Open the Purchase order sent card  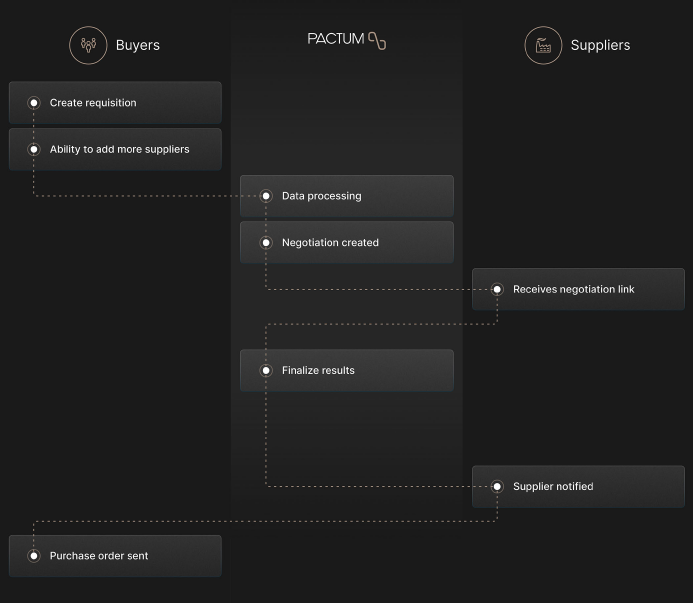point(115,556)
